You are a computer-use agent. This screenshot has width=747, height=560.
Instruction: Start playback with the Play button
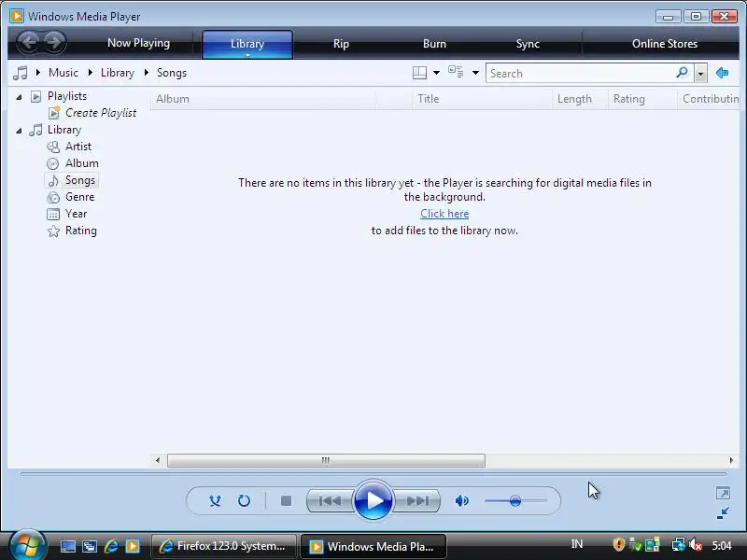click(373, 500)
